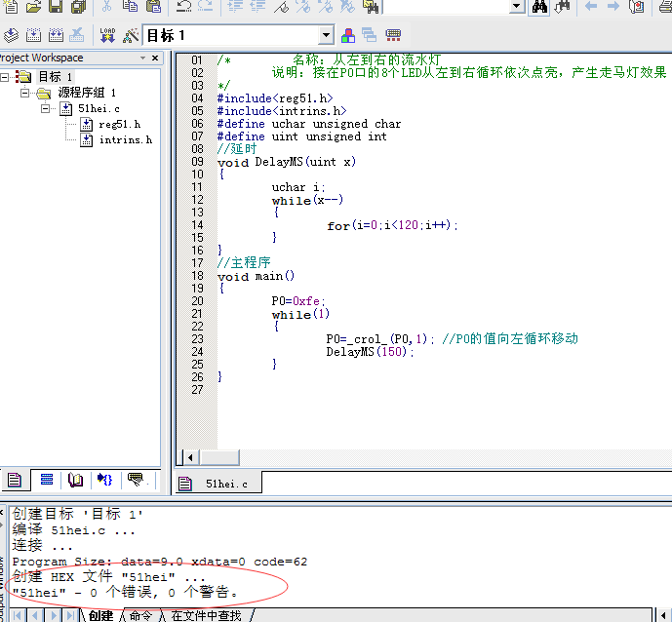Switch to the 命令 output tab

[141, 616]
